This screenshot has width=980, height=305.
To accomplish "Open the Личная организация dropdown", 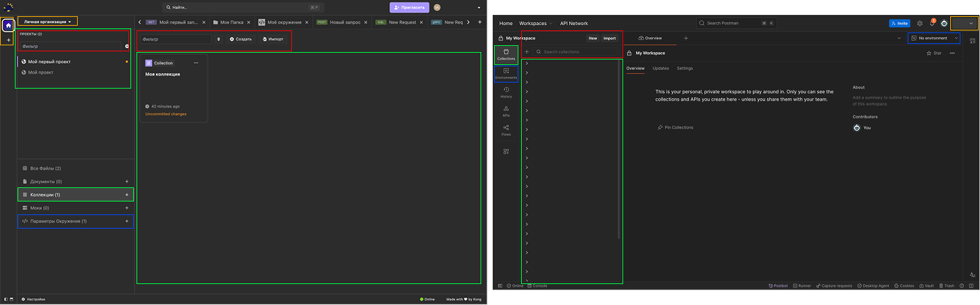I will 48,22.
